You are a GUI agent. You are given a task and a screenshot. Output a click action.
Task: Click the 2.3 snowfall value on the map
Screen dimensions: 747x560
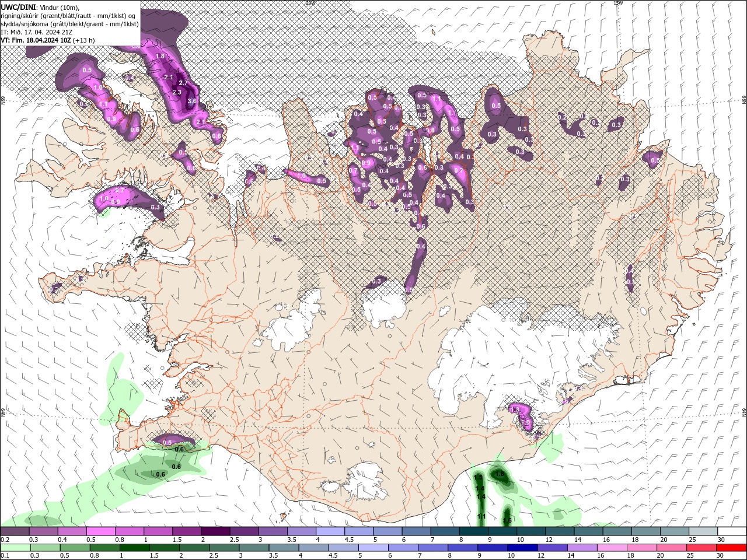click(x=177, y=92)
